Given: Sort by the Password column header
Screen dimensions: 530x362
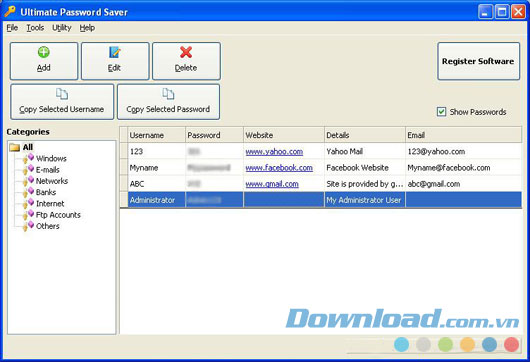Looking at the screenshot, I should (x=214, y=135).
